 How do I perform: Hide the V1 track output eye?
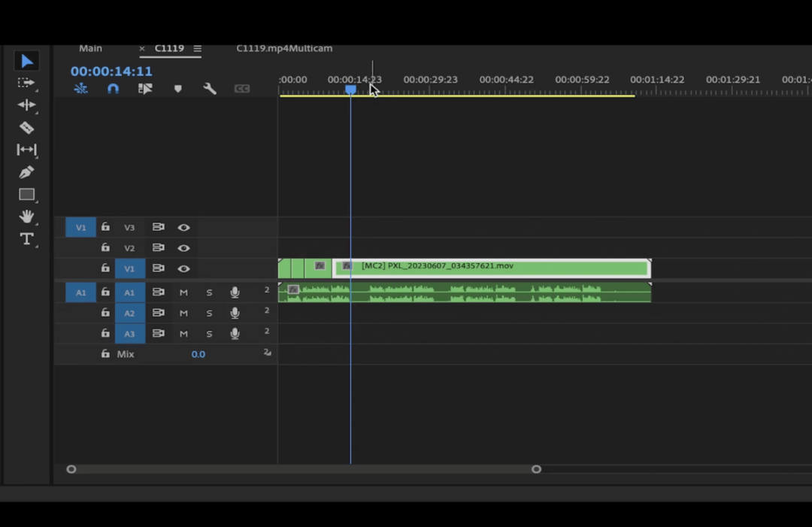[183, 268]
